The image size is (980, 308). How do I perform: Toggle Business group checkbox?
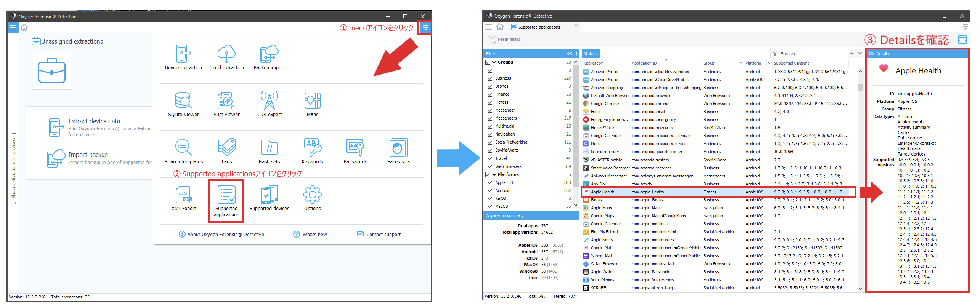pyautogui.click(x=490, y=78)
